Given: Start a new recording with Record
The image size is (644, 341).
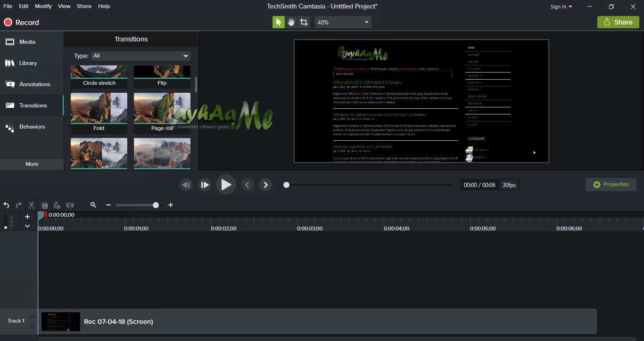Looking at the screenshot, I should [22, 22].
